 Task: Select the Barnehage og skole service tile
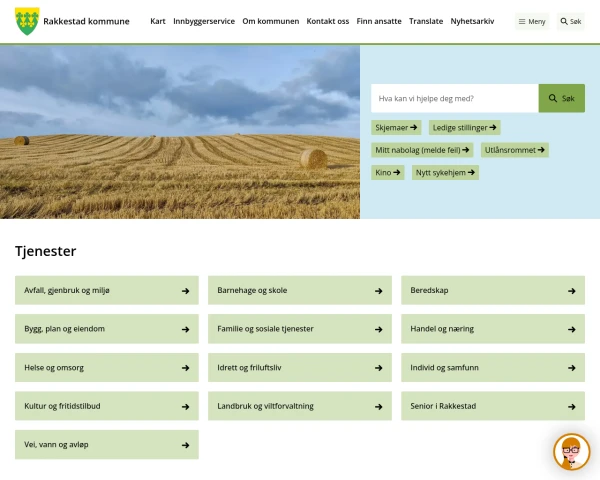(300, 291)
